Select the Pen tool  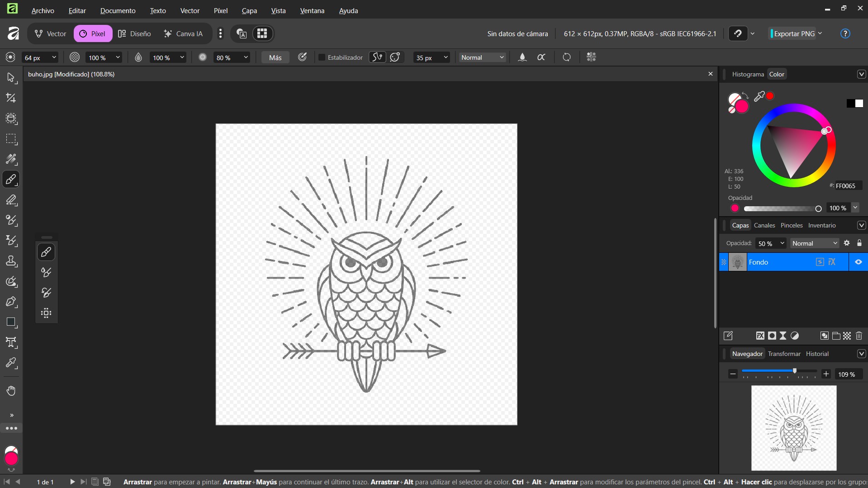click(x=11, y=302)
